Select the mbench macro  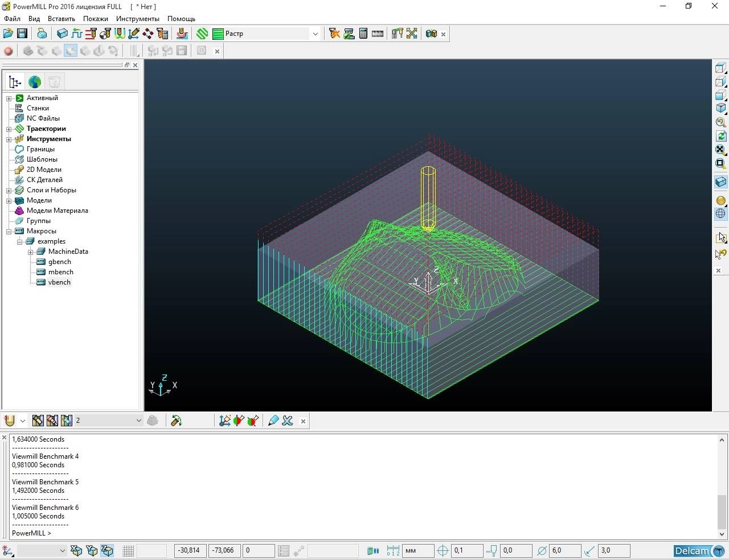(61, 272)
